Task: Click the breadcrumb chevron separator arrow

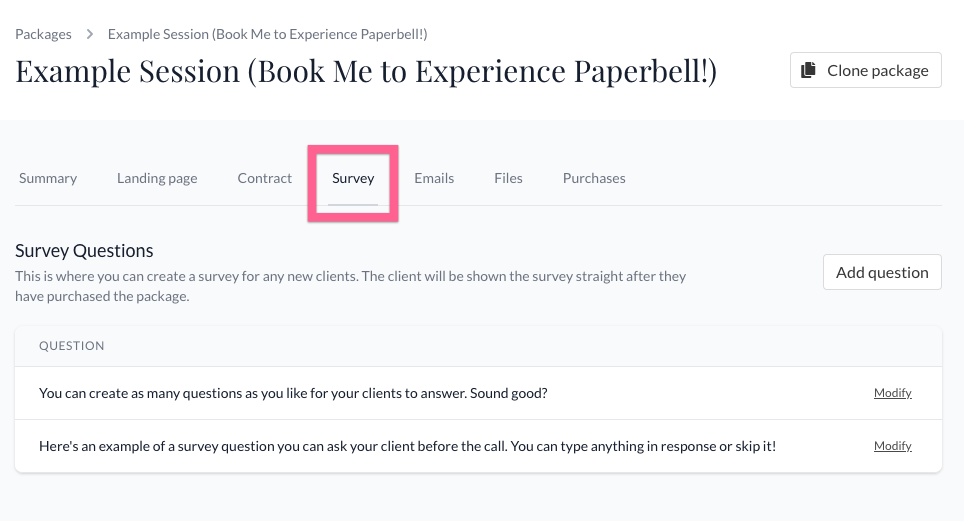Action: click(x=90, y=34)
